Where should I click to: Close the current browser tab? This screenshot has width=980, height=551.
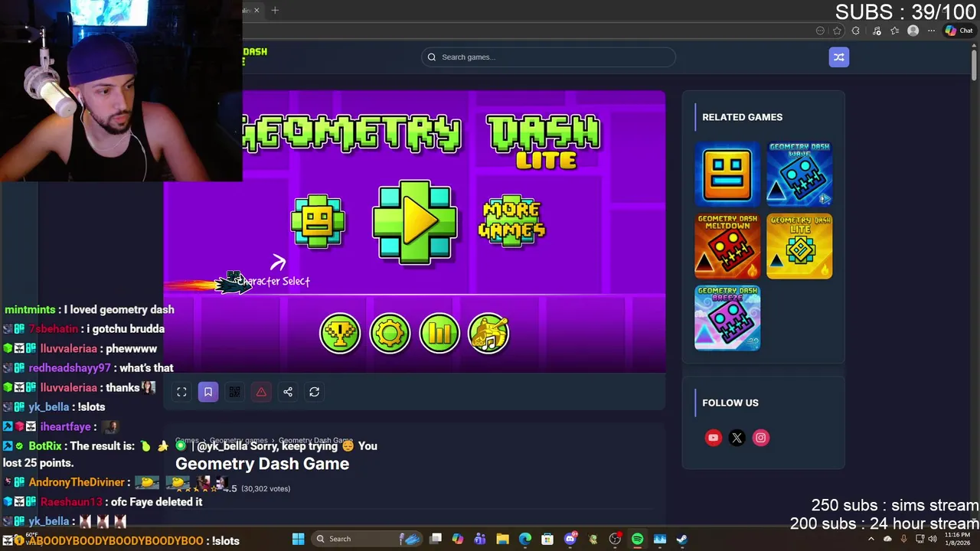256,10
